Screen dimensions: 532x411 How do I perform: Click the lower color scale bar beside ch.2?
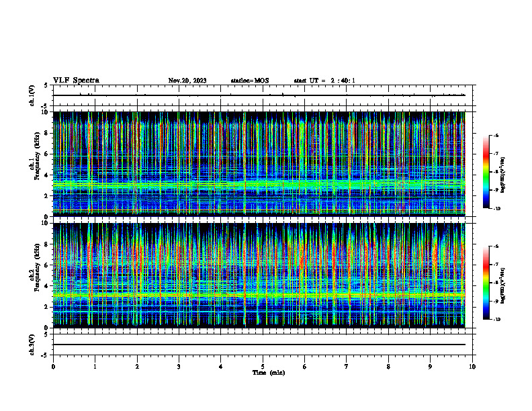[486, 283]
